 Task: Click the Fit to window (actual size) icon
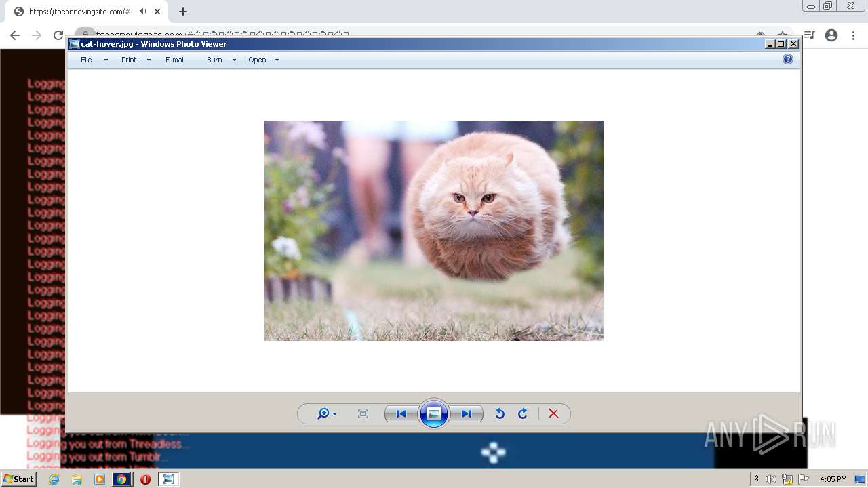click(x=363, y=413)
